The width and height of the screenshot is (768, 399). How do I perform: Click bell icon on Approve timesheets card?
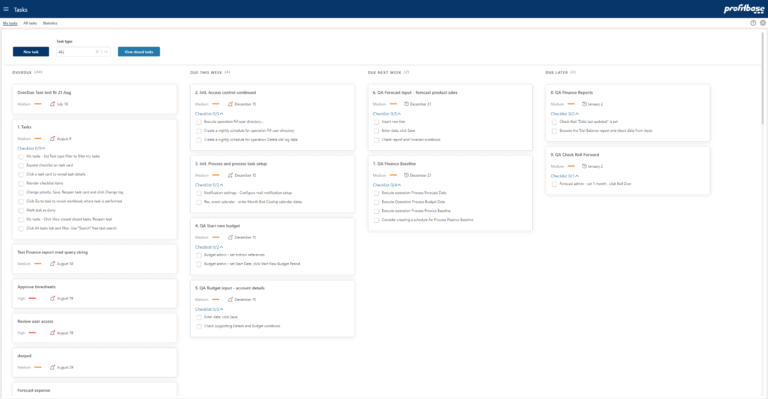(52, 298)
